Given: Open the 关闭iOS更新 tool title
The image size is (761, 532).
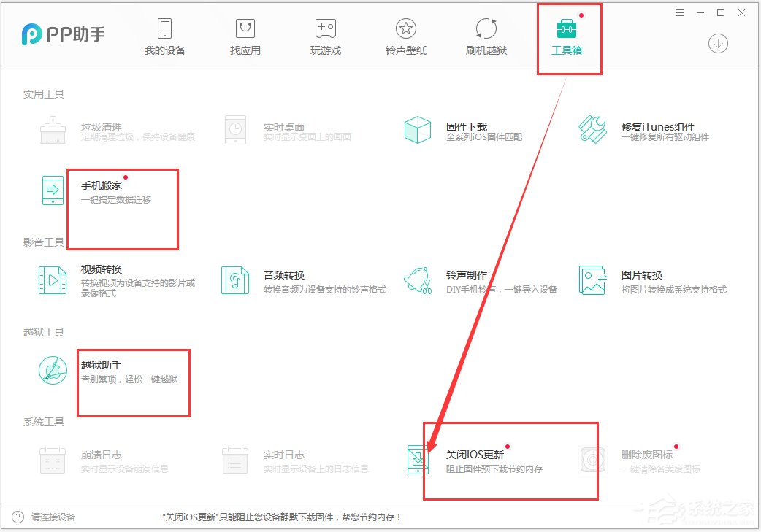Looking at the screenshot, I should coord(475,455).
